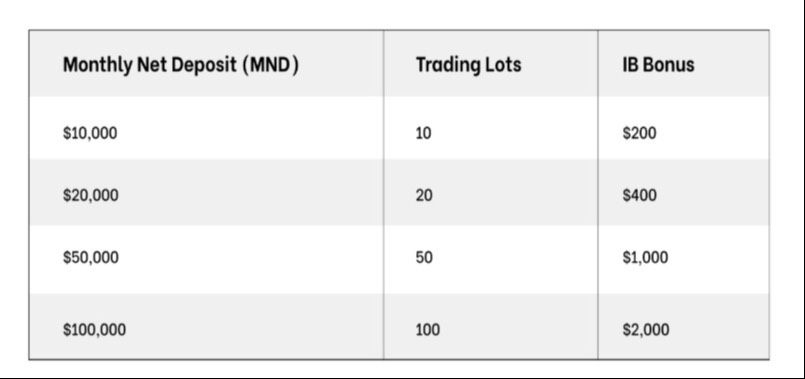The width and height of the screenshot is (805, 379).
Task: Click the $2,000 IB bonus cell
Action: tap(646, 330)
